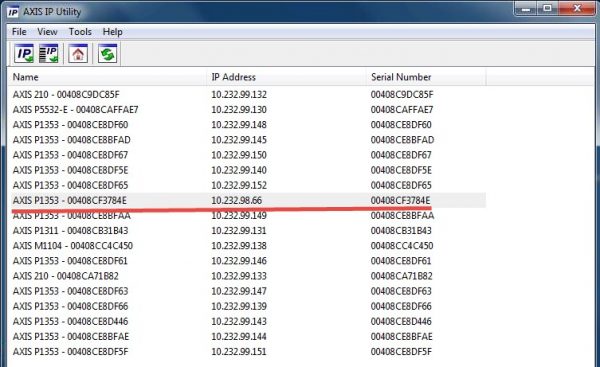The height and width of the screenshot is (367, 600).
Task: Select row AXIS P1353 - 00408CE8BFAE
Action: (x=247, y=336)
